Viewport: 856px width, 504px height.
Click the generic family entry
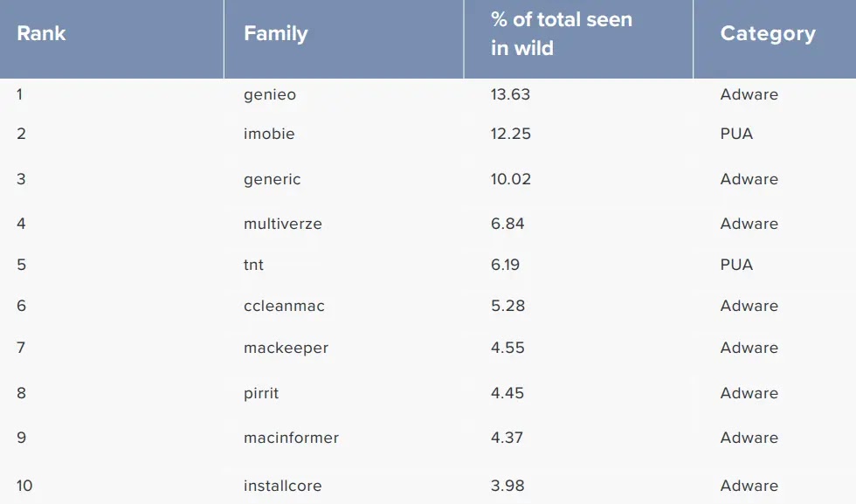coord(272,179)
